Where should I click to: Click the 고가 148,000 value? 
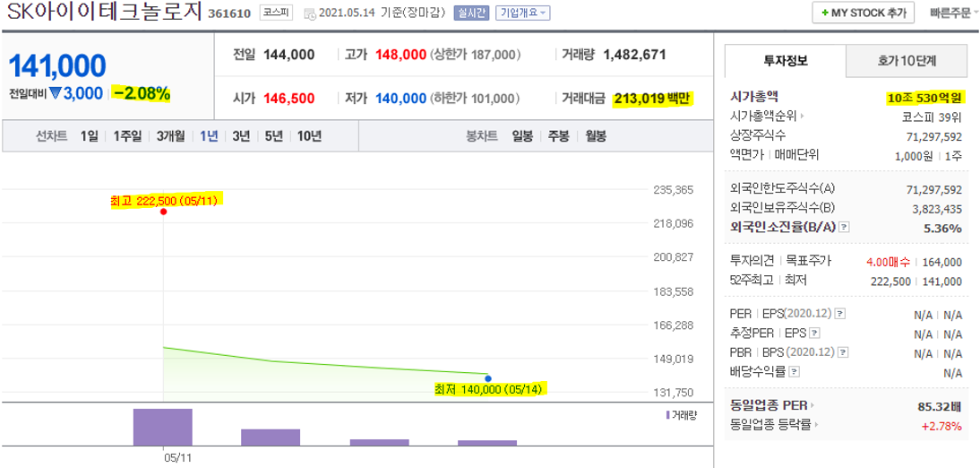[x=400, y=55]
